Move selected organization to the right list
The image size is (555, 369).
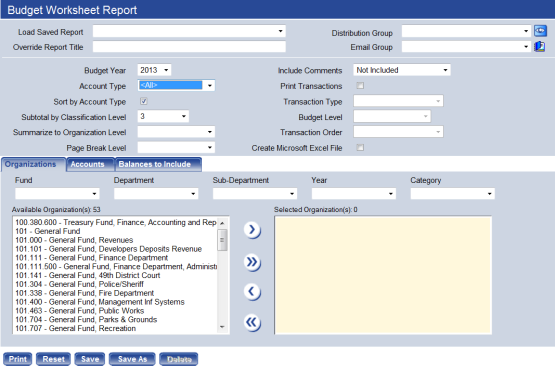(x=252, y=230)
